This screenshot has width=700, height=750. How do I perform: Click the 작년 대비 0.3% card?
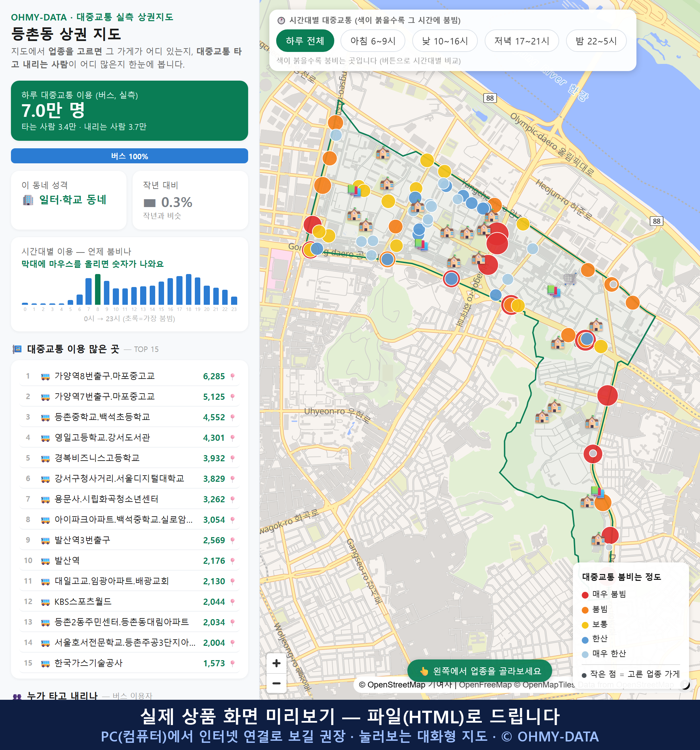click(x=190, y=200)
